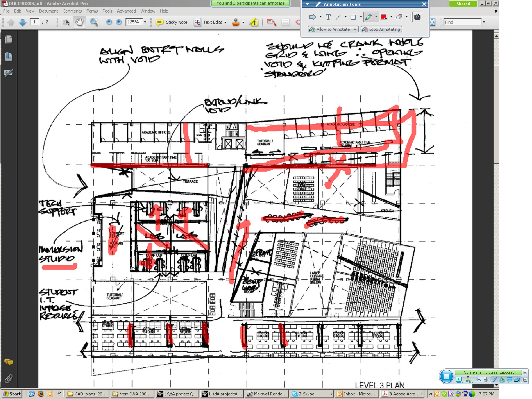Go to previous page with up arrow
The height and width of the screenshot is (399, 532).
coord(11,22)
